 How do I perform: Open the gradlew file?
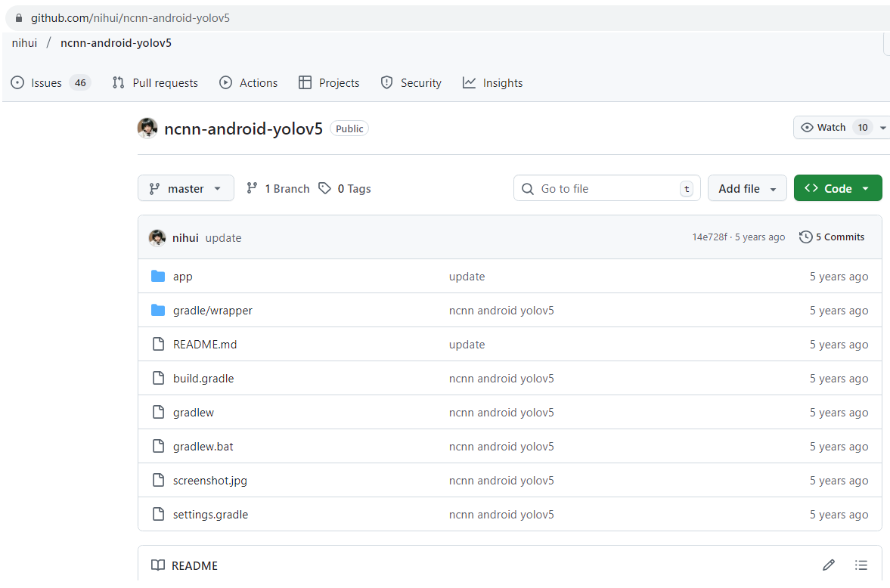[194, 413]
